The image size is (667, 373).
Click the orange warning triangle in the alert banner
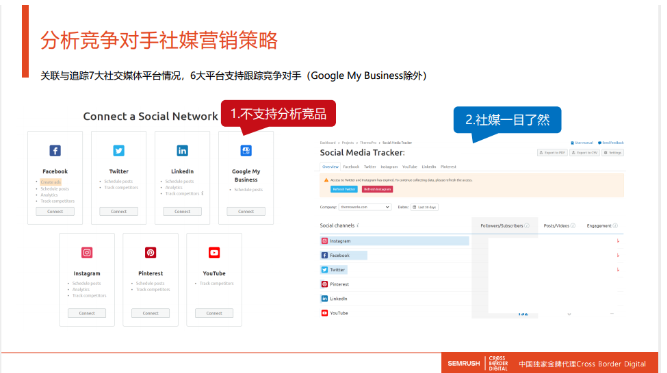[326, 180]
